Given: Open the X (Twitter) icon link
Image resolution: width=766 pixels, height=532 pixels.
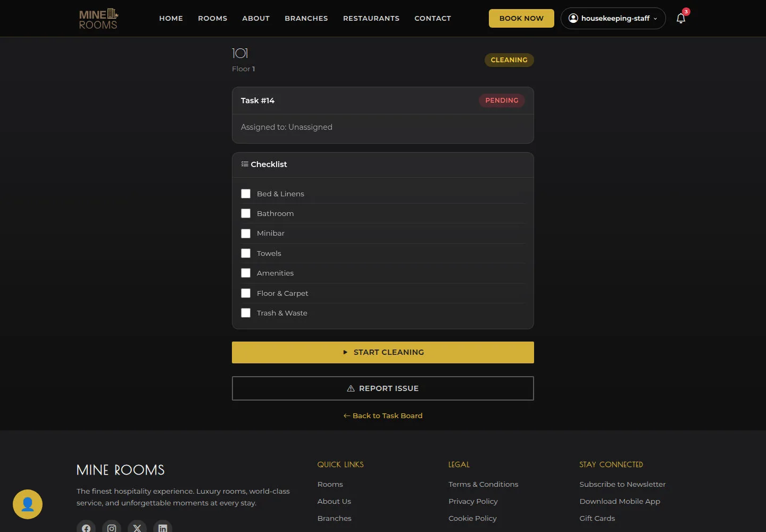Looking at the screenshot, I should [x=137, y=528].
